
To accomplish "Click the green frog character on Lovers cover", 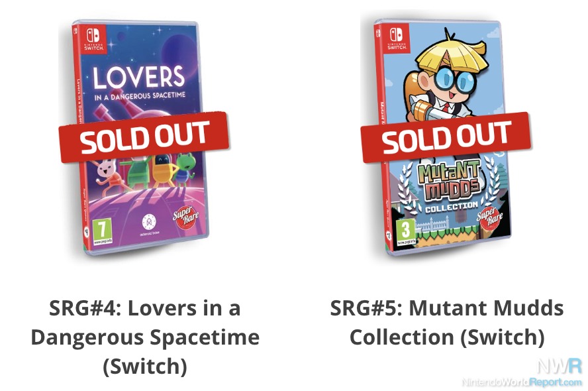I will coord(185,168).
